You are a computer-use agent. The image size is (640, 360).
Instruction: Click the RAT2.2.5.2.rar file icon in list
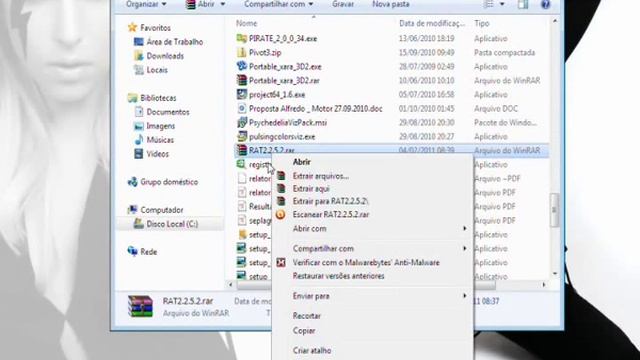click(x=242, y=150)
